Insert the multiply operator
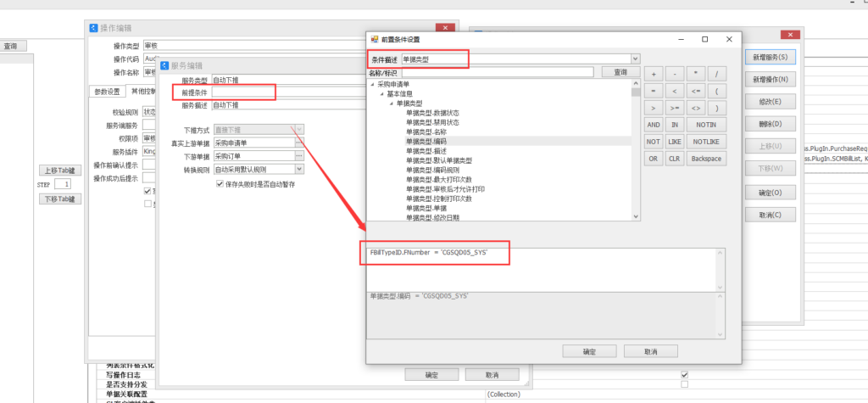Image resolution: width=868 pixels, height=403 pixels. tap(696, 75)
